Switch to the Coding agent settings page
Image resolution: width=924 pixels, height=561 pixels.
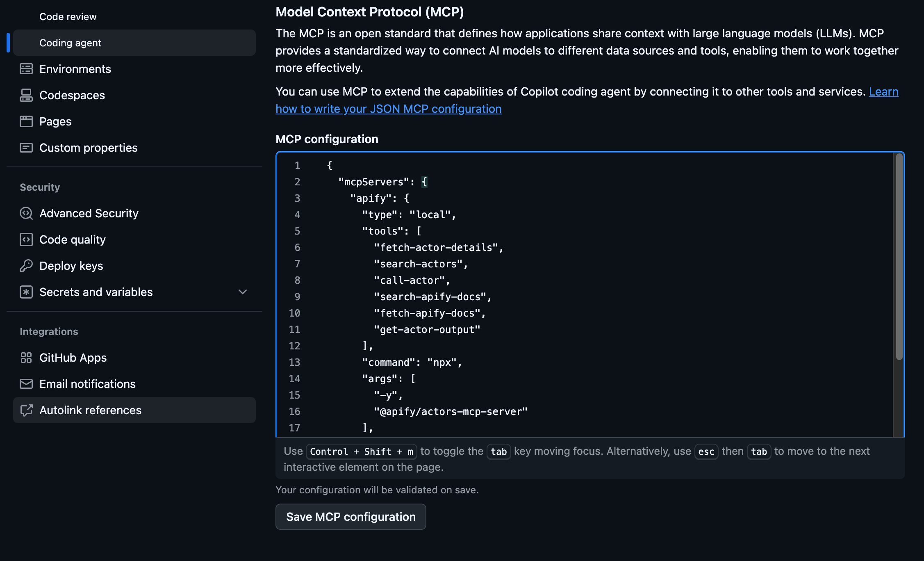tap(71, 43)
